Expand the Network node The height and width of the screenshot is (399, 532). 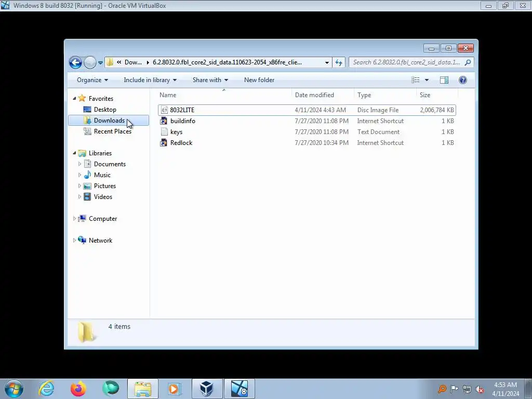pos(74,240)
